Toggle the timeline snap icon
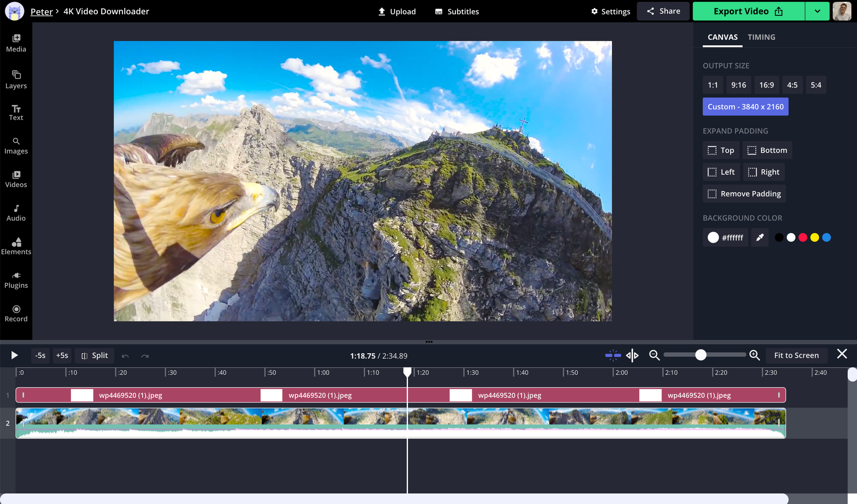 613,355
